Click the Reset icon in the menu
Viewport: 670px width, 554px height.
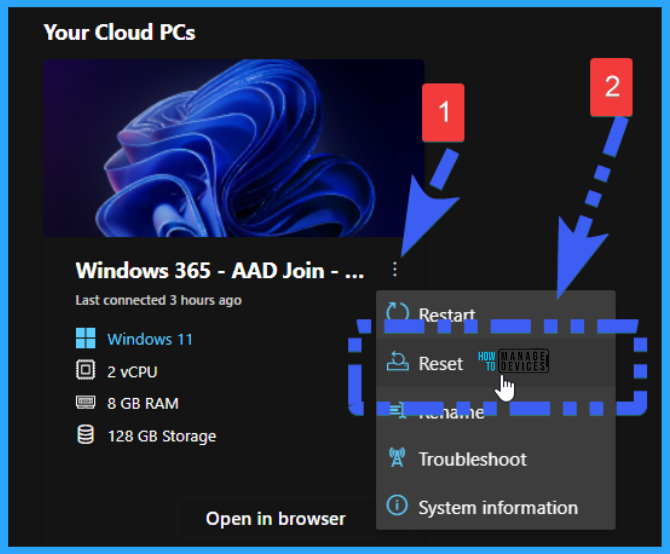coord(397,362)
